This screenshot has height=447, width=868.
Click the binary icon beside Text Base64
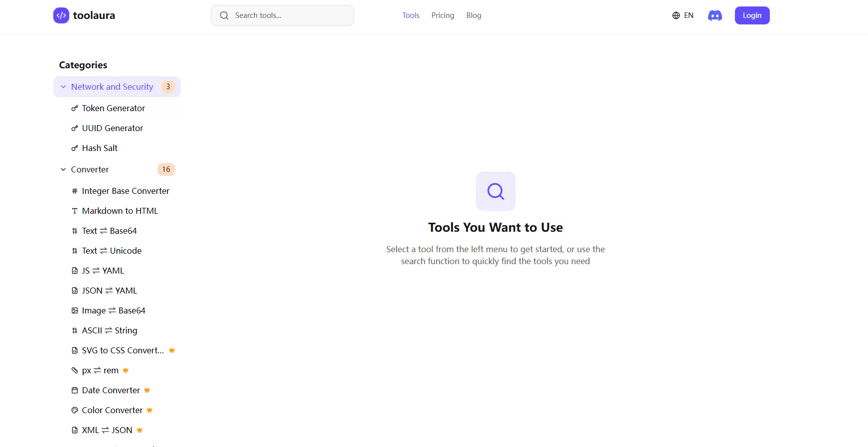(75, 231)
